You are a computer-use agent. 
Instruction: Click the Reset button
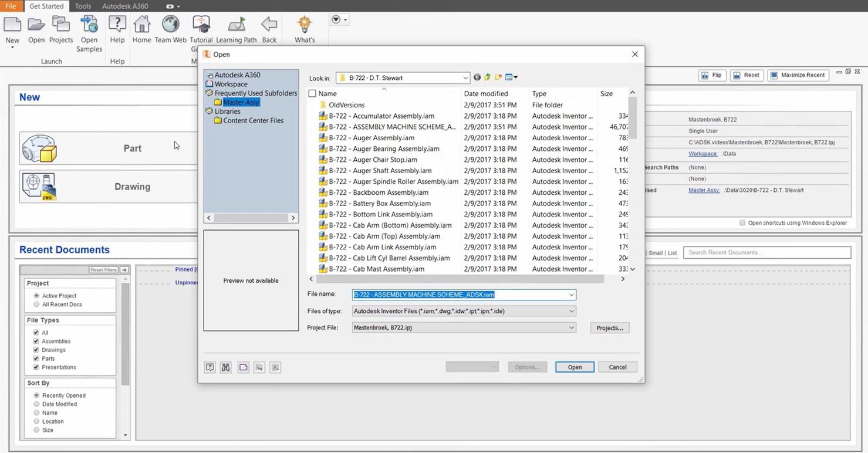[747, 76]
